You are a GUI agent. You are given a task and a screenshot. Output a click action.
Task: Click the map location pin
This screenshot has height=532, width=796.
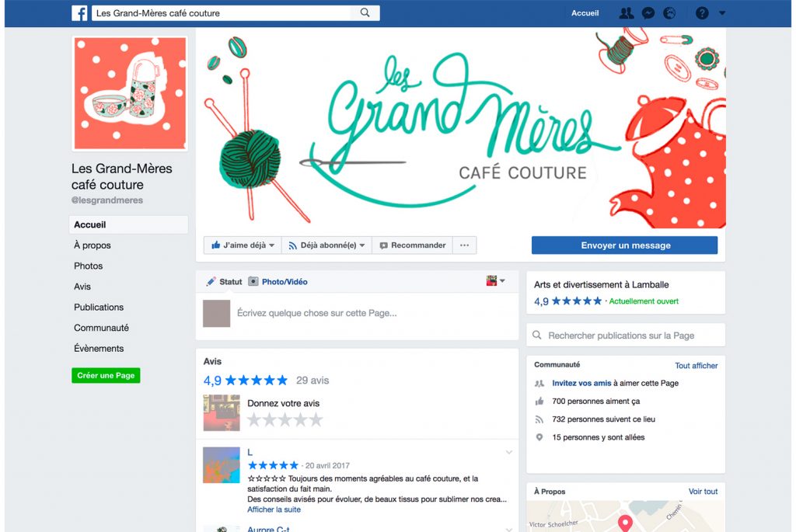coord(626,523)
